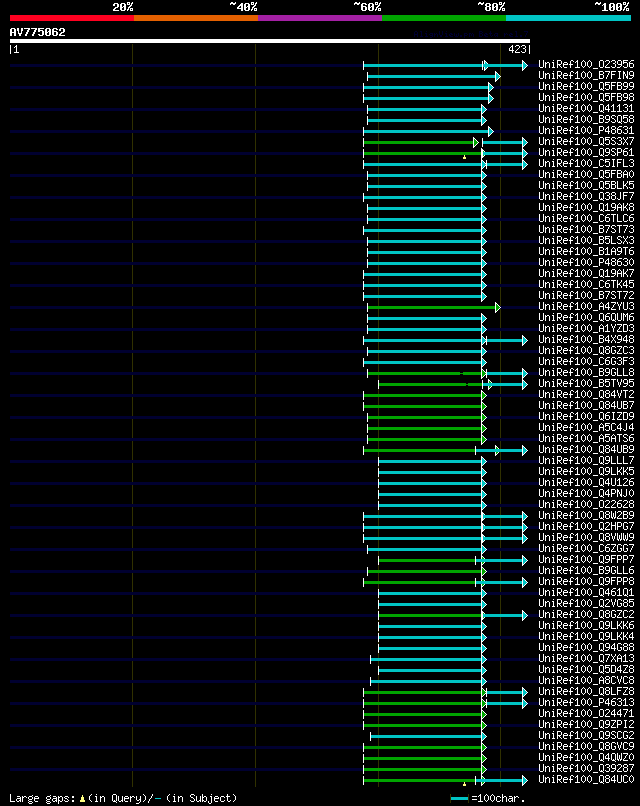Select label UniRef100_A5ATS6
This screenshot has height=806, width=640.
[x=587, y=438]
